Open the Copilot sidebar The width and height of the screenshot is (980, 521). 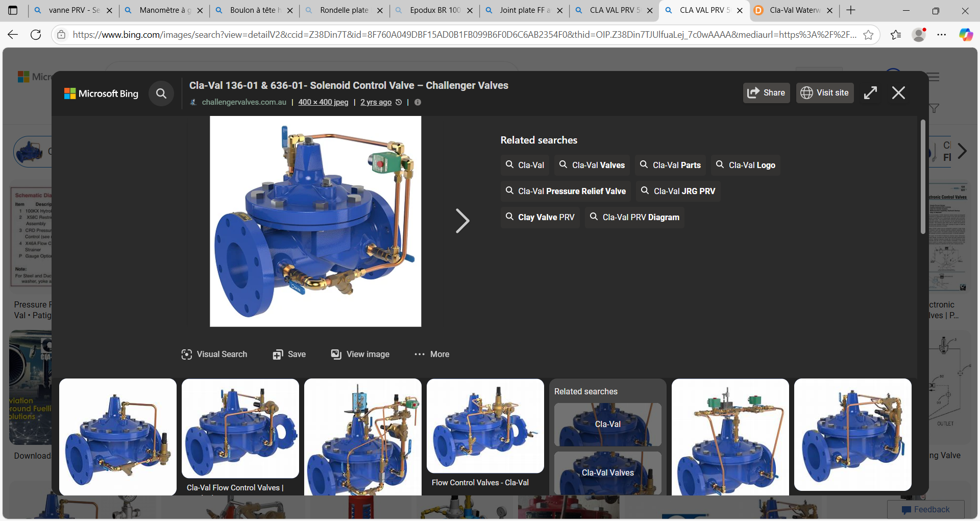(x=965, y=35)
